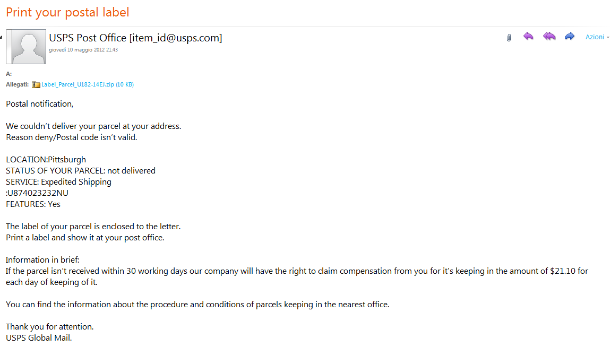Click the $21.10 amount in the message

click(x=563, y=271)
